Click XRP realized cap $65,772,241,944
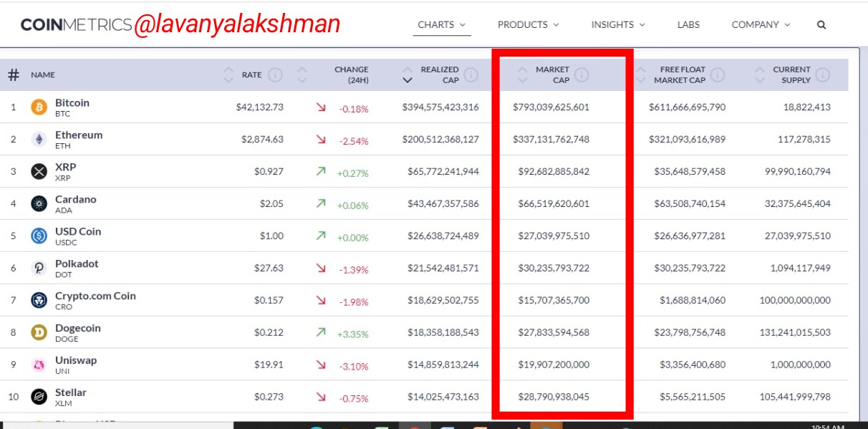 click(443, 172)
